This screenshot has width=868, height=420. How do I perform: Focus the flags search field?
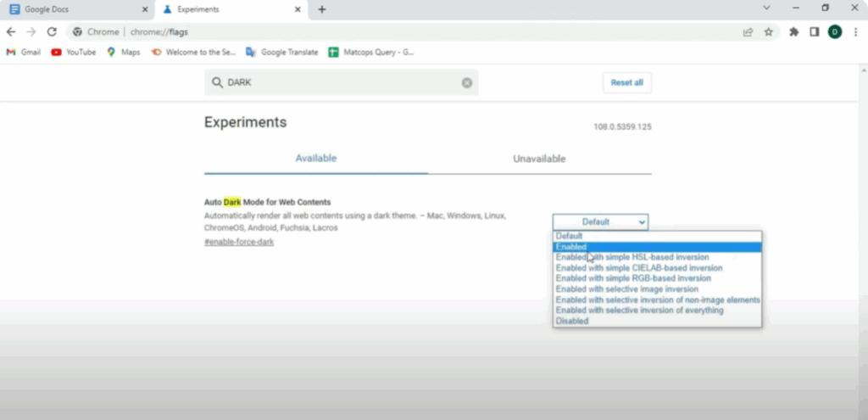[x=341, y=82]
